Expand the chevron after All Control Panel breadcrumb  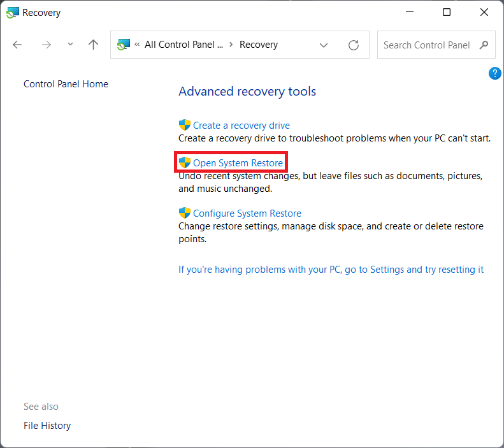(231, 45)
